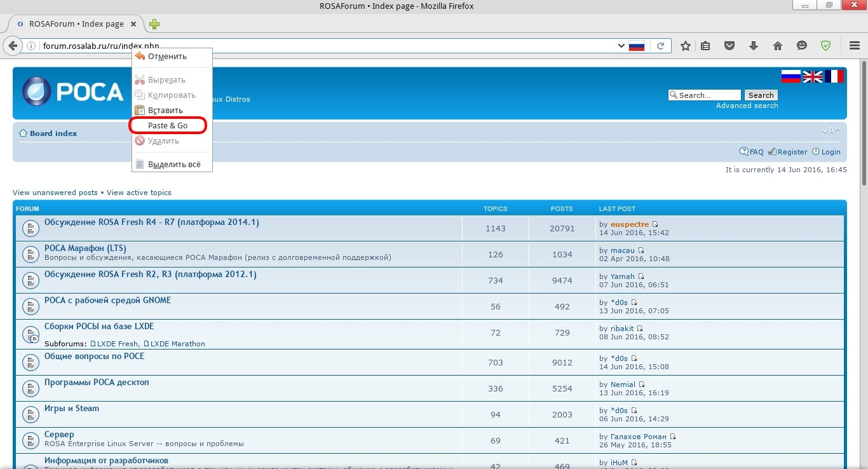868x469 pixels.
Task: Click into the browser address bar URL
Action: click(327, 46)
